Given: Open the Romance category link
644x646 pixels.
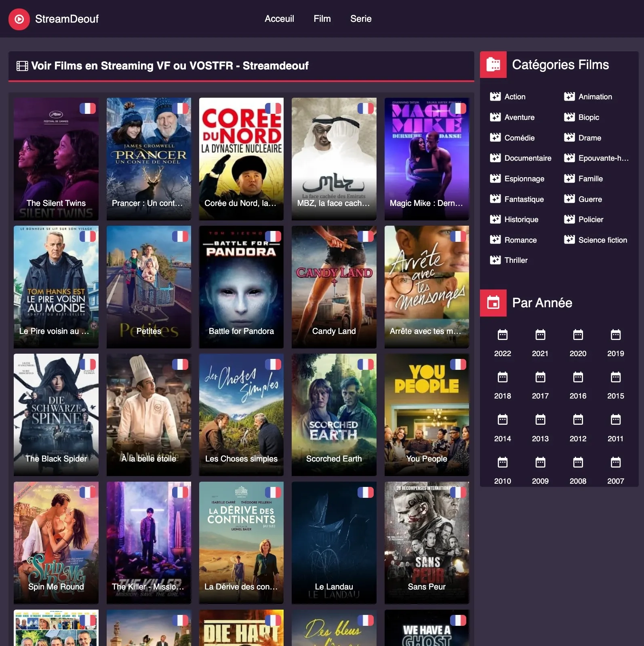Looking at the screenshot, I should click(x=520, y=240).
